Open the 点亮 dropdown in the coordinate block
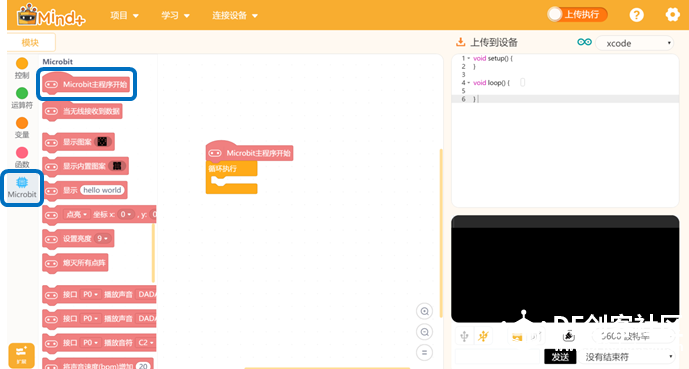 tap(76, 214)
